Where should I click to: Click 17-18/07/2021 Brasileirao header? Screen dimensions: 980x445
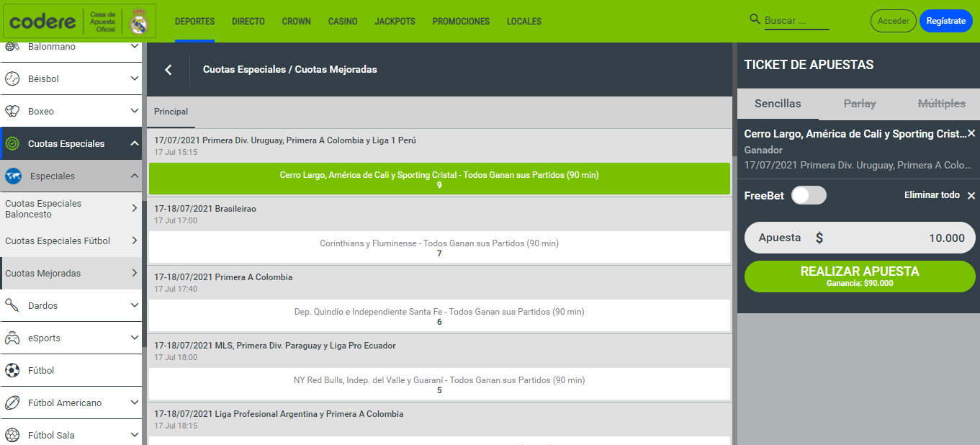tap(205, 209)
